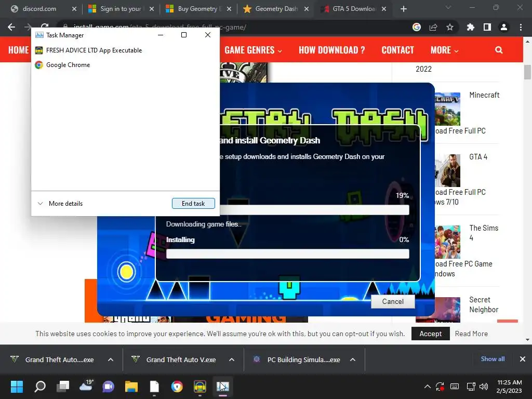Image resolution: width=532 pixels, height=399 pixels.
Task: Open the blank document taskbar icon
Action: 154,386
